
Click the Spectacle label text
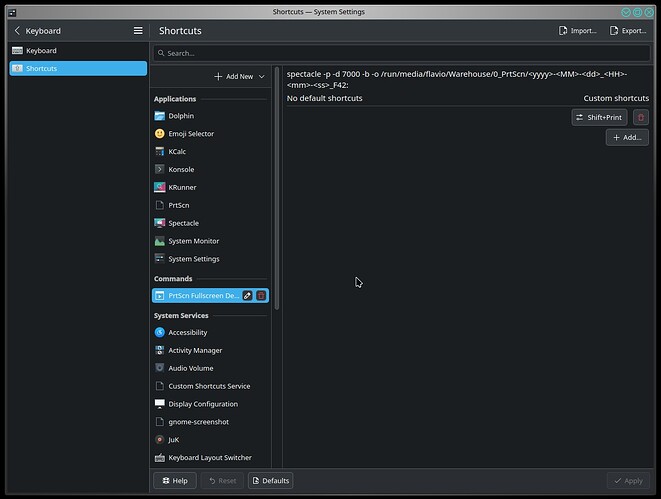click(x=183, y=223)
